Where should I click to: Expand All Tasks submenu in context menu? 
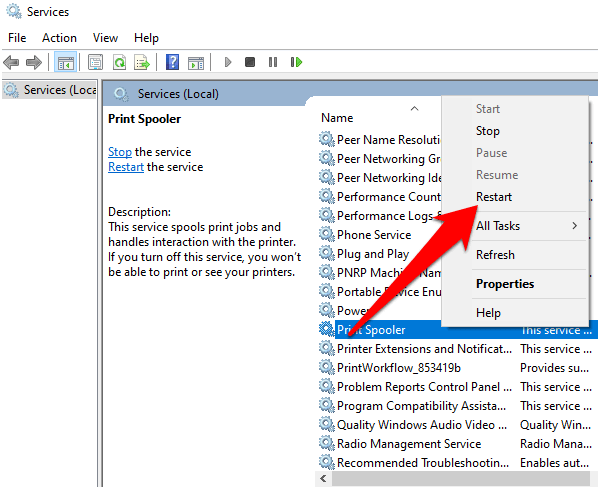tap(515, 226)
